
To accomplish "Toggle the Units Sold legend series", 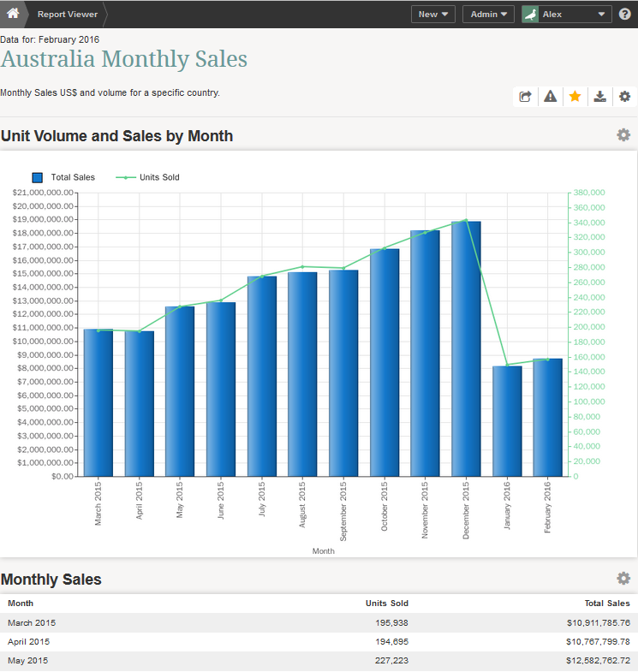I will tap(159, 177).
